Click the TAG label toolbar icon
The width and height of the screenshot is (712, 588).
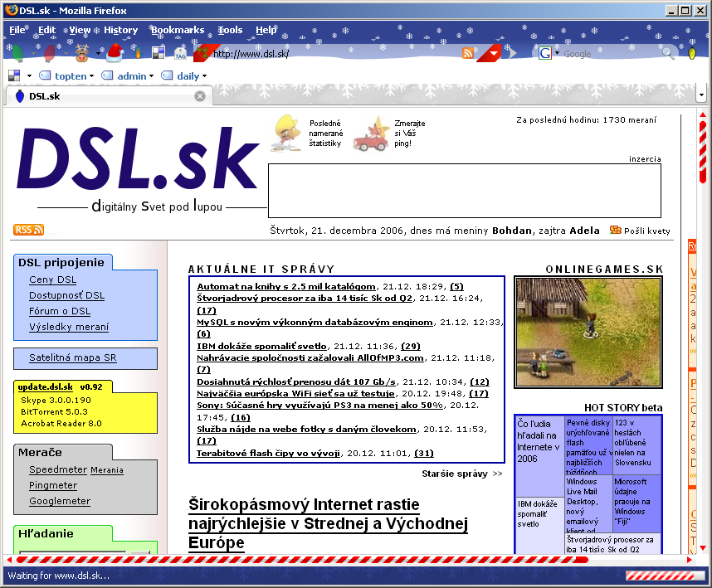(180, 54)
